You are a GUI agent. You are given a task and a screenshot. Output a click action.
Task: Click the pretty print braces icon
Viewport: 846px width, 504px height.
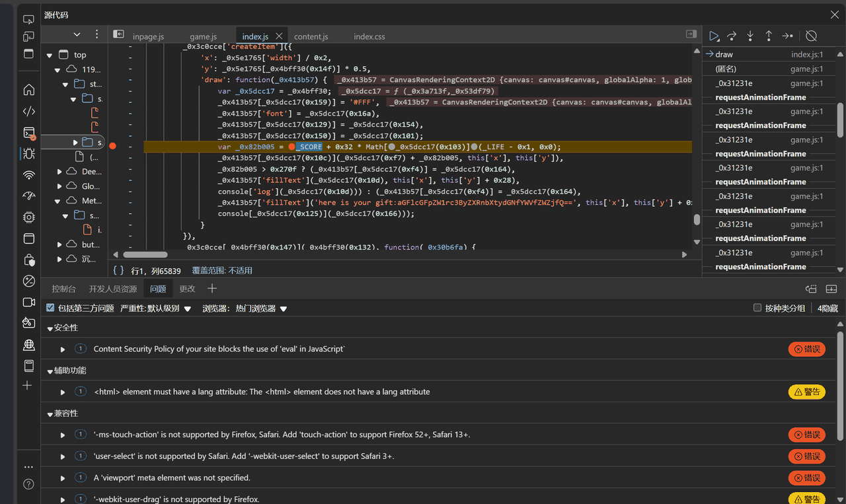[118, 270]
